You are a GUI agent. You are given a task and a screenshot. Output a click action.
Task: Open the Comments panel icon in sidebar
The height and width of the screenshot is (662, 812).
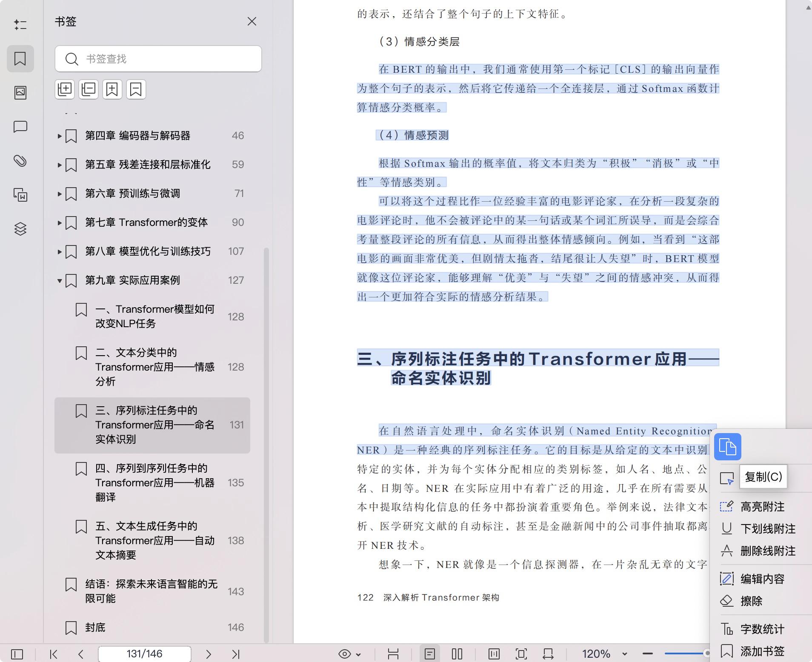[20, 127]
